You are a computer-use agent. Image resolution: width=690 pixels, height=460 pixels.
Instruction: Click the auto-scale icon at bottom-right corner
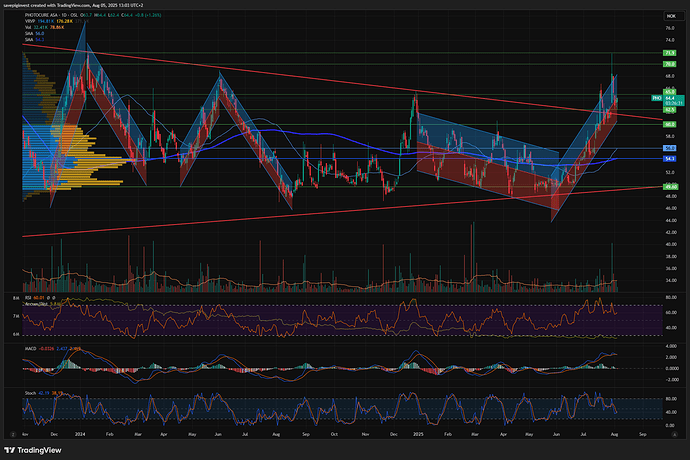point(675,434)
